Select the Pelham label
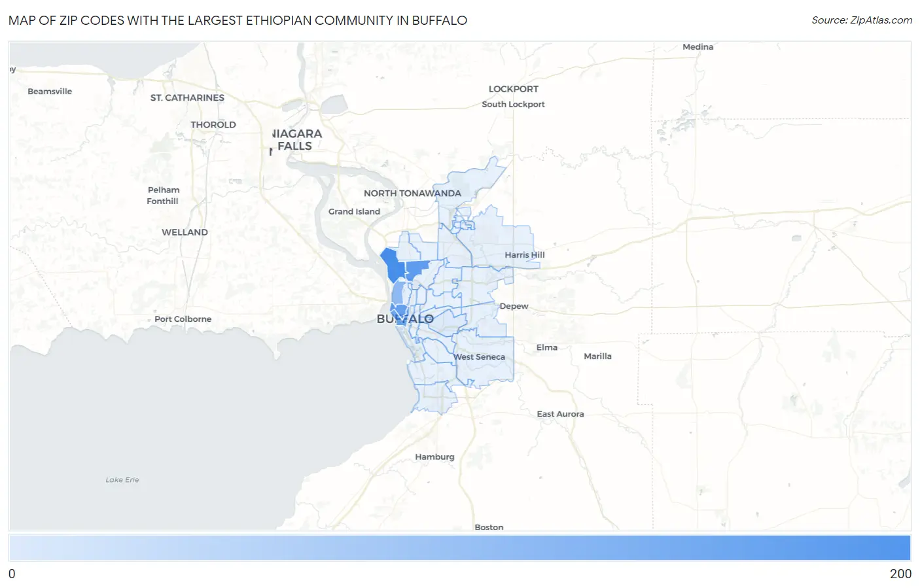Viewport: 920px width, 588px height. 164,190
